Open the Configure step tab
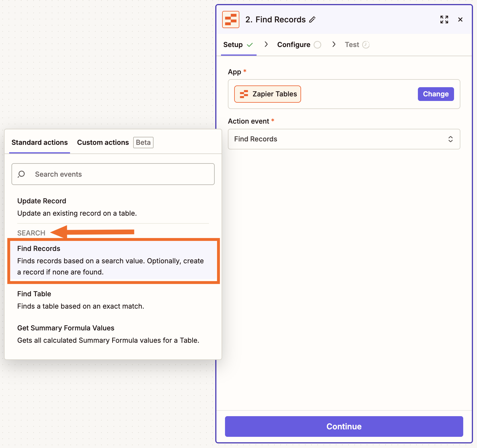Image resolution: width=477 pixels, height=448 pixels. [293, 44]
